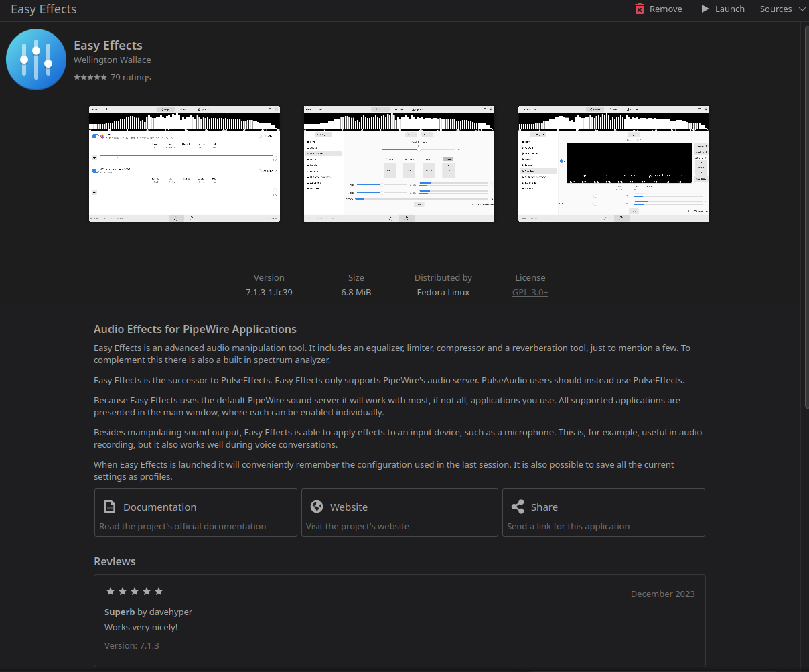Click the Reviews section heading
This screenshot has width=809, height=672.
115,561
